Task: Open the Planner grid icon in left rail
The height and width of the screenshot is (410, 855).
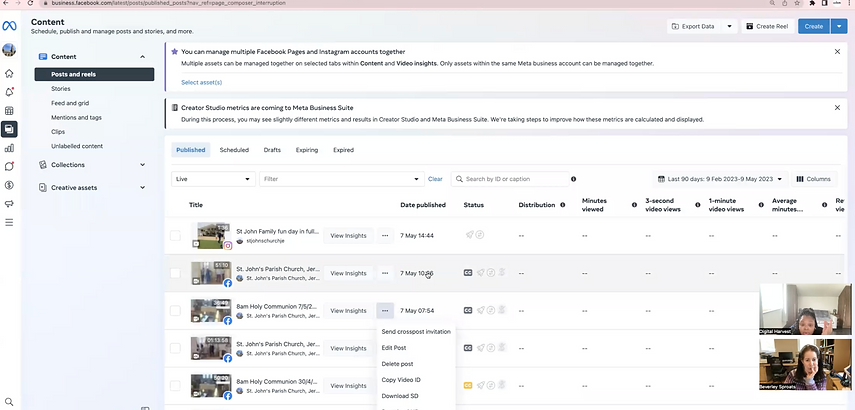Action: click(x=9, y=111)
